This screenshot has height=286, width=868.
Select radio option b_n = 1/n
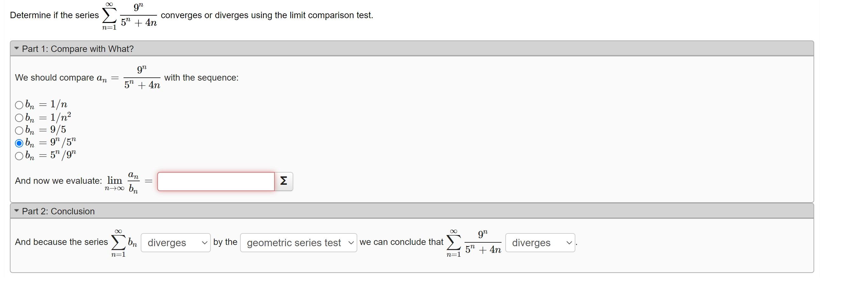point(19,105)
